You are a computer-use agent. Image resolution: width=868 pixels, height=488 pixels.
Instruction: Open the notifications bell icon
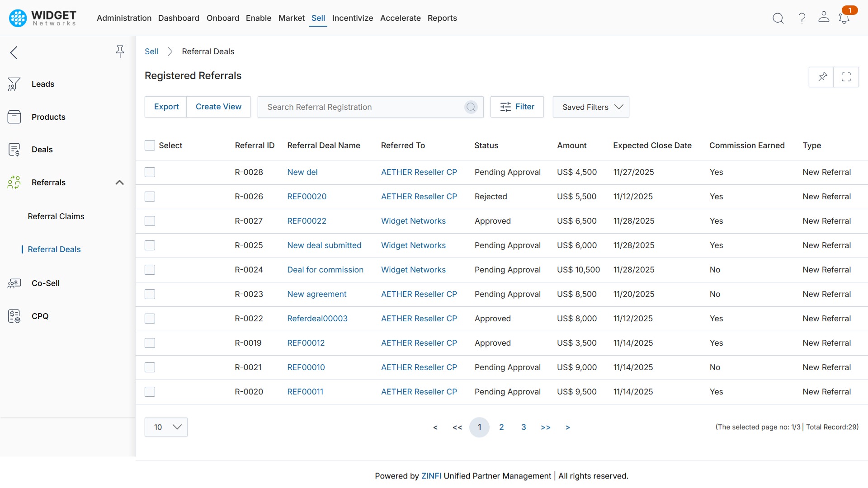click(x=844, y=18)
